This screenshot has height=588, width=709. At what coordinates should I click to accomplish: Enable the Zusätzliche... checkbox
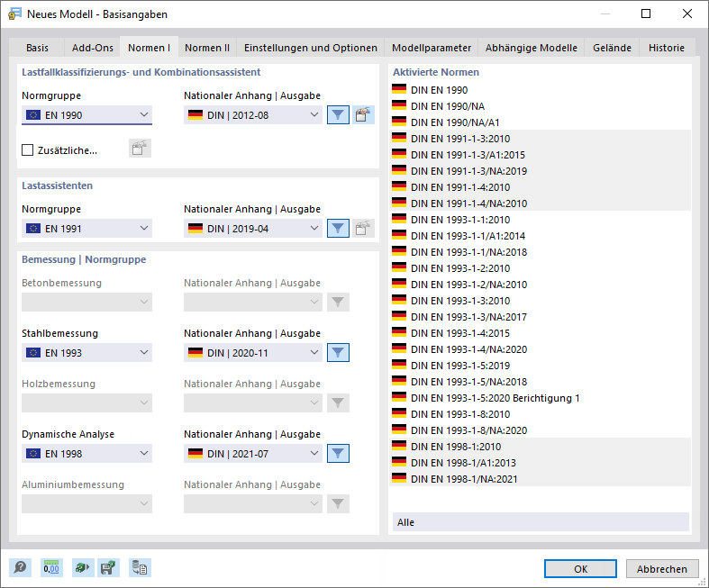click(x=28, y=150)
